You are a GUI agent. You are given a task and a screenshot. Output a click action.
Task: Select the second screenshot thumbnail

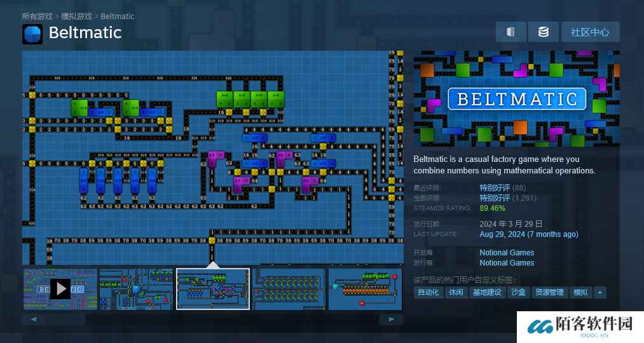tap(136, 289)
